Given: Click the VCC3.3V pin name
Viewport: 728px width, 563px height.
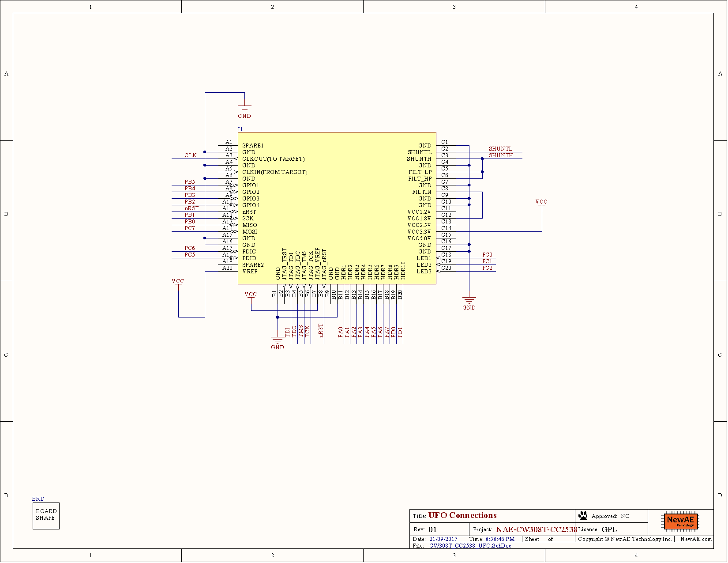Looking at the screenshot, I should (419, 232).
